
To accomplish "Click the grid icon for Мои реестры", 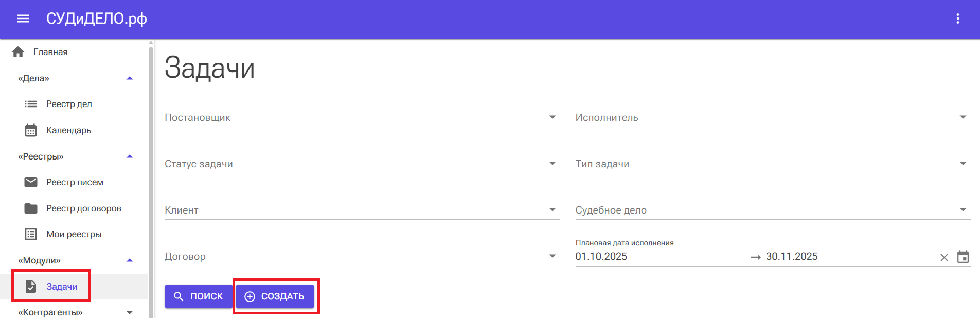I will coord(31,234).
